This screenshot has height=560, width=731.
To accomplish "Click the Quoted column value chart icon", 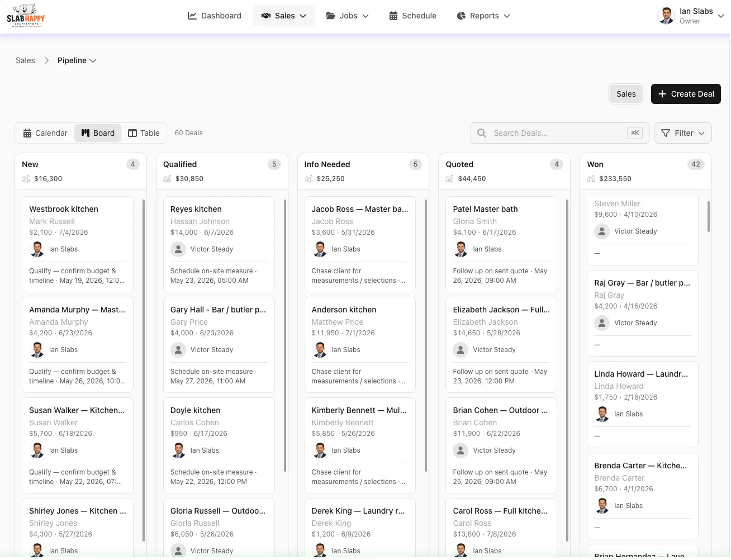I will click(x=450, y=179).
